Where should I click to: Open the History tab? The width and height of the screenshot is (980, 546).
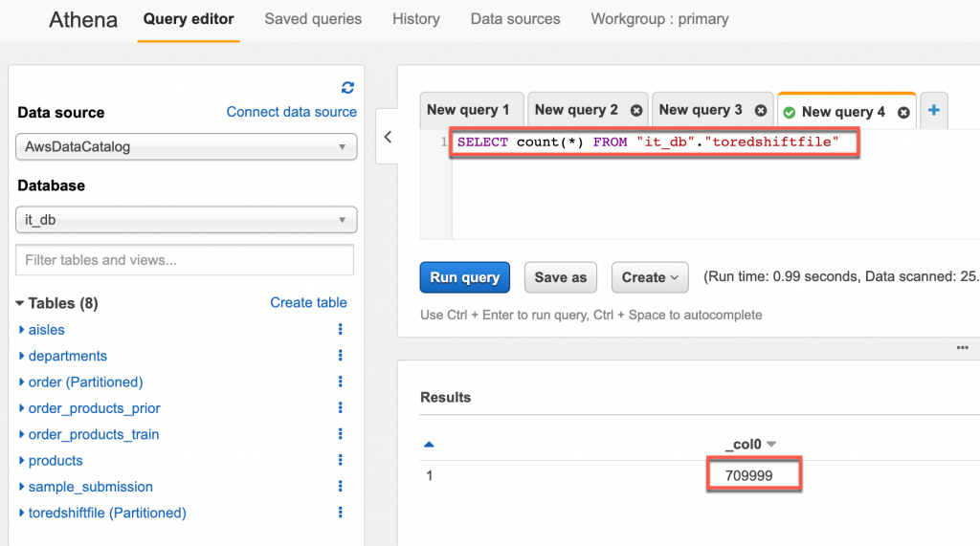coord(416,19)
